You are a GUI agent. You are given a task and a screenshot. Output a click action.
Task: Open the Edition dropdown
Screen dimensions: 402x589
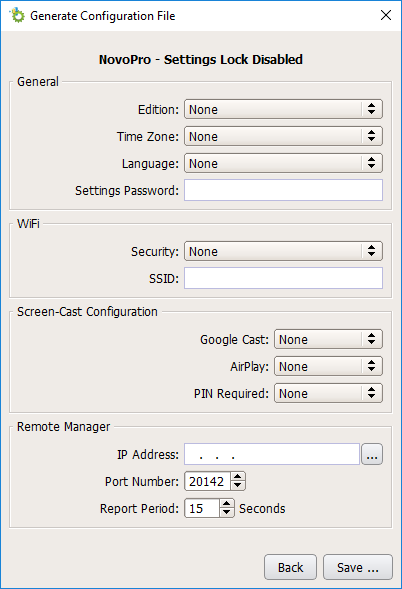point(283,109)
